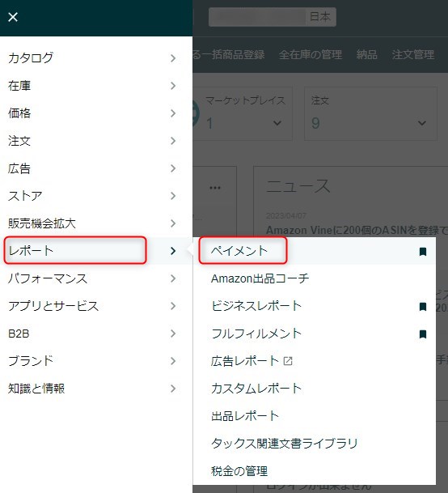This screenshot has width=448, height=493.
Task: Open the カタログ menu item
Action: (x=31, y=58)
